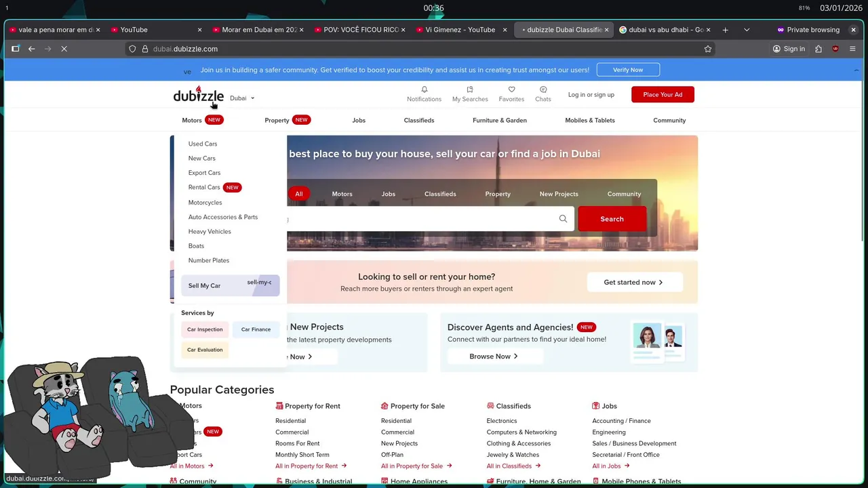The image size is (868, 488).
Task: Open the Community navigation menu
Action: pyautogui.click(x=669, y=120)
